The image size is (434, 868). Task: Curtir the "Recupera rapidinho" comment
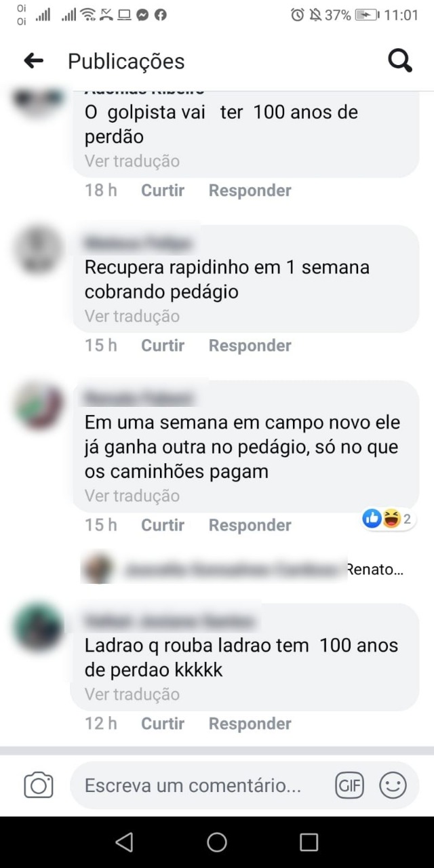pos(163,346)
